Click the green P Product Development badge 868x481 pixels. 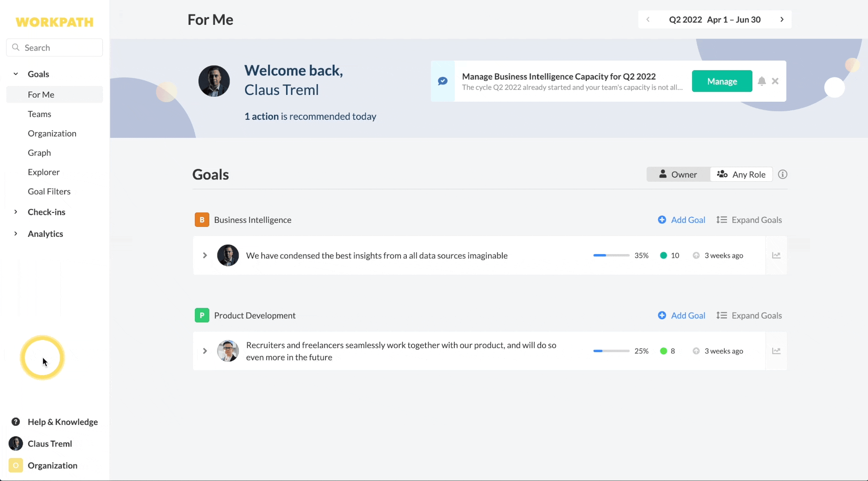point(202,315)
